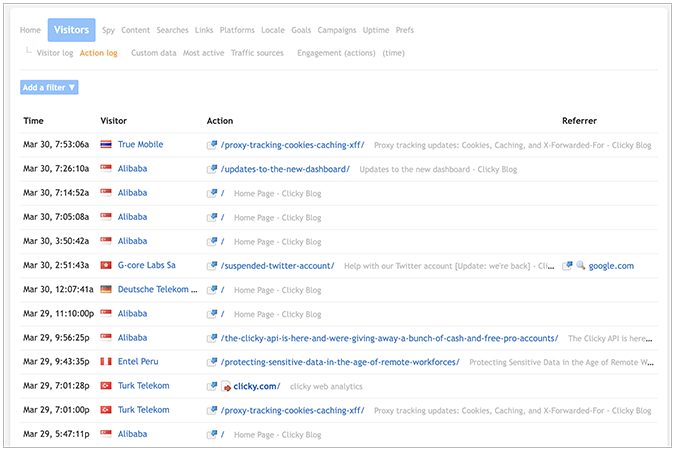Click the flag icon beside G-core Labs Sa
Screen dimensions: 675x451
[x=106, y=265]
